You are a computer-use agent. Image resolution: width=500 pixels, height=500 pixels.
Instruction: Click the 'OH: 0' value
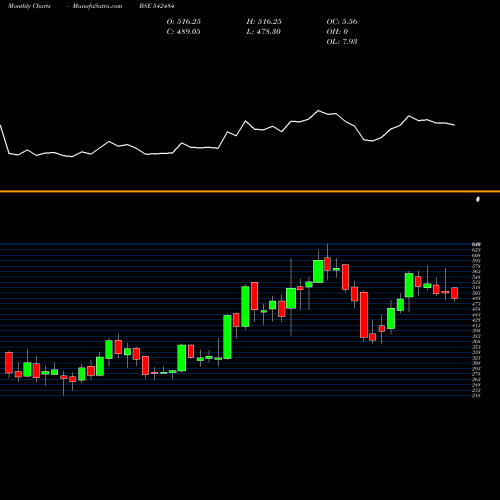tap(337, 32)
